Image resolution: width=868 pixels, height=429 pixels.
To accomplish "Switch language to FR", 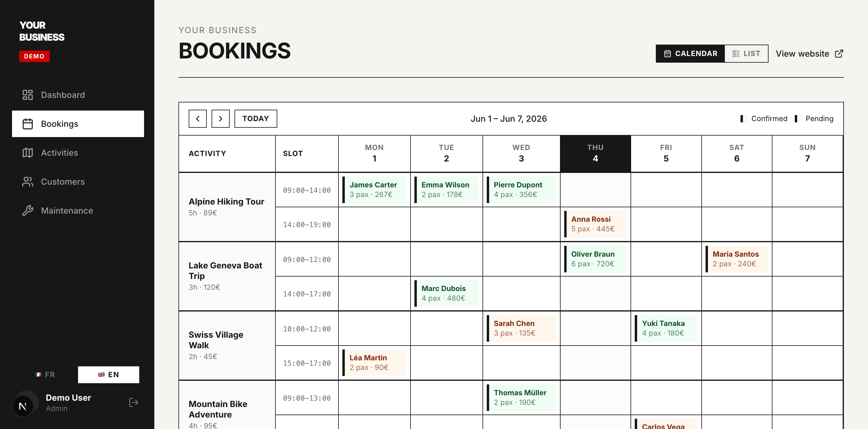I will tap(45, 375).
